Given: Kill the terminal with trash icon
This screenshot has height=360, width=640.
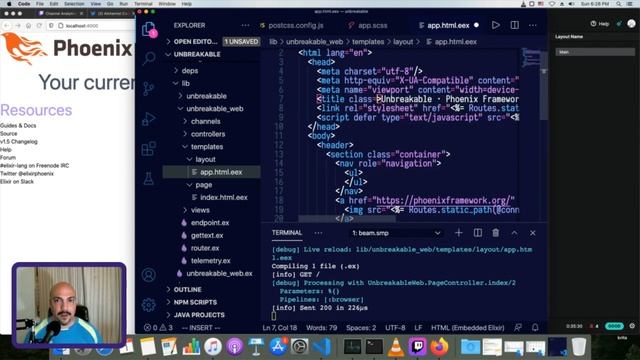Looking at the screenshot, I should point(496,233).
